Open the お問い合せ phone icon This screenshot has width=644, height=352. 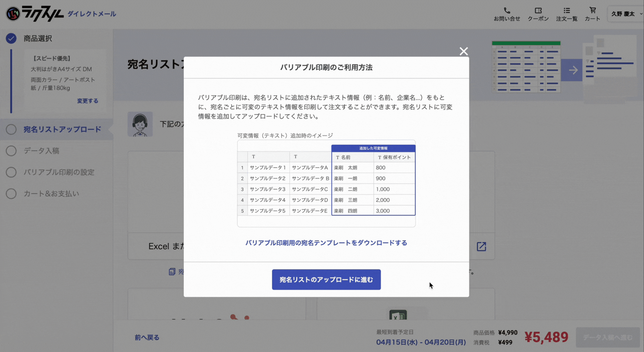pyautogui.click(x=507, y=14)
